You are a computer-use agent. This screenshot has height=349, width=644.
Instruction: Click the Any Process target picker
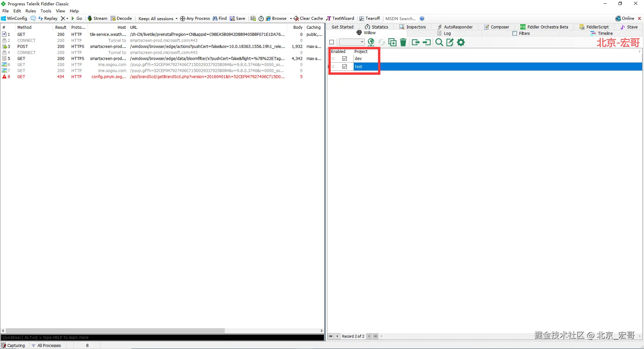pos(195,18)
